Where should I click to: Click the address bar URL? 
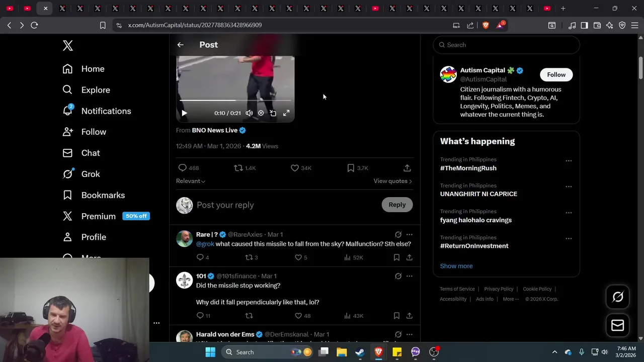[195, 25]
